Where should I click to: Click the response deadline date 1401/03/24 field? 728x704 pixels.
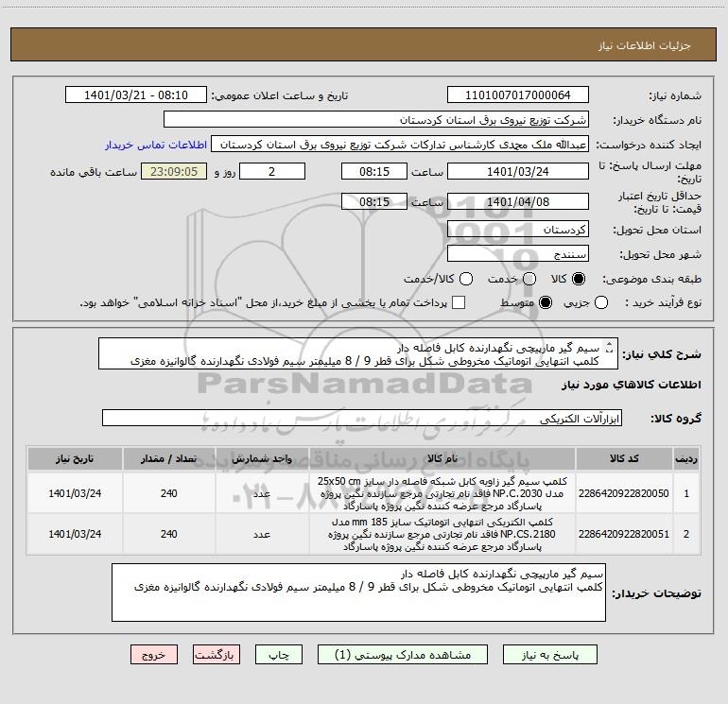(x=518, y=171)
